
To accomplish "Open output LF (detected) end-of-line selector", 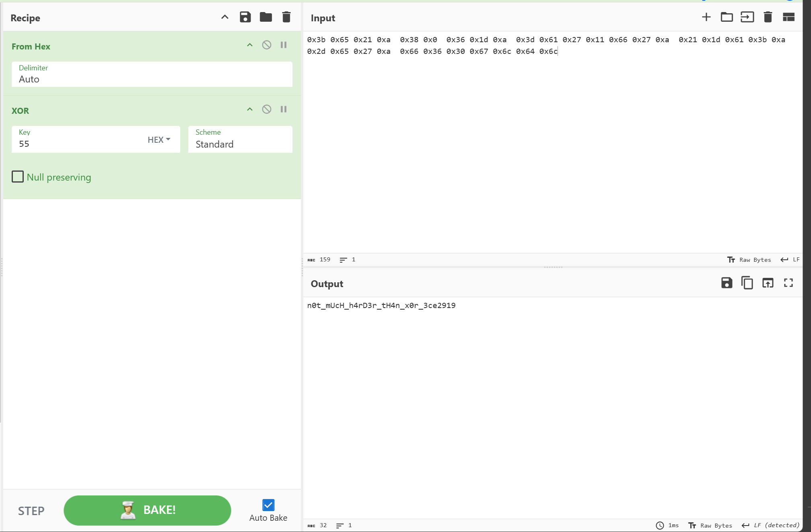I will coord(771,526).
